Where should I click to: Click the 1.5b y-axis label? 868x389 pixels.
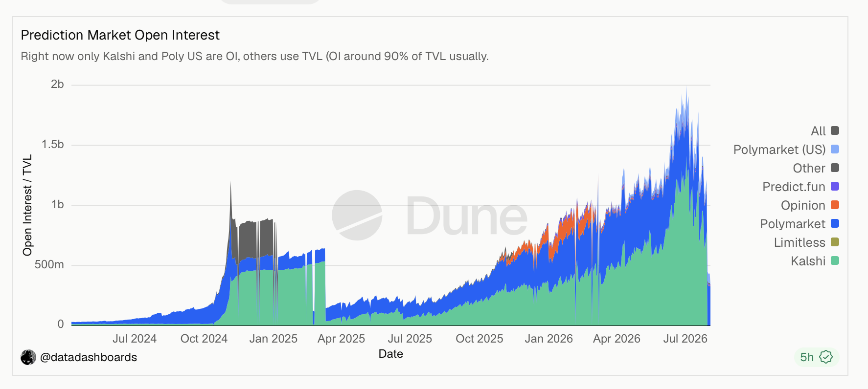(53, 145)
